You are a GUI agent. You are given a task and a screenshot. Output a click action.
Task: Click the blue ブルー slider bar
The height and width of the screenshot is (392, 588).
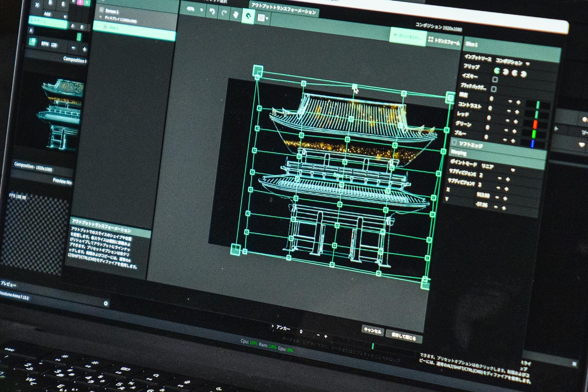pos(532,144)
